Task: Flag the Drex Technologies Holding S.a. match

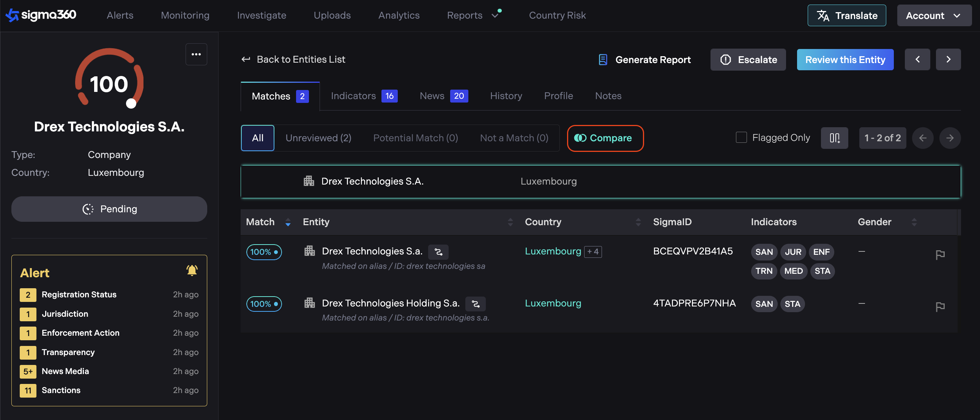Action: 940,306
